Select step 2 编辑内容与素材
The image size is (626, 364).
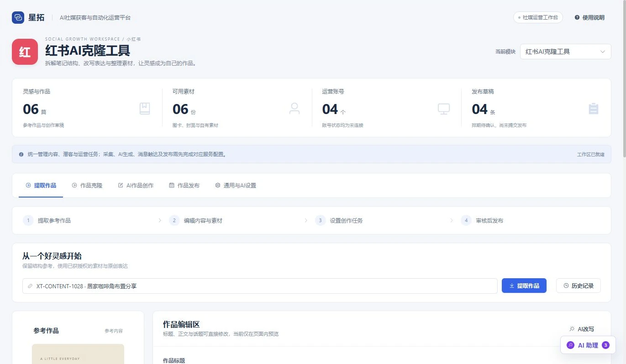pos(195,220)
